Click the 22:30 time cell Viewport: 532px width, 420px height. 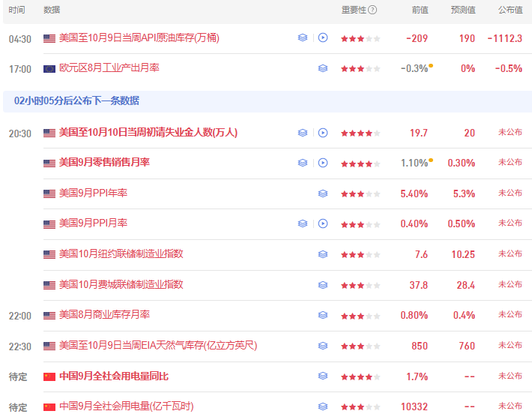tap(20, 346)
